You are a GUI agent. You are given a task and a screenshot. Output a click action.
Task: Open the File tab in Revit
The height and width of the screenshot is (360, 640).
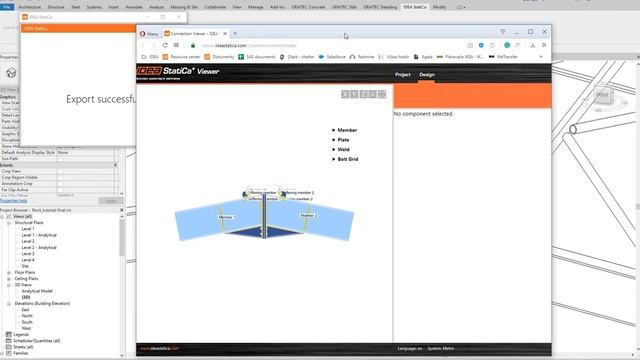(x=7, y=7)
